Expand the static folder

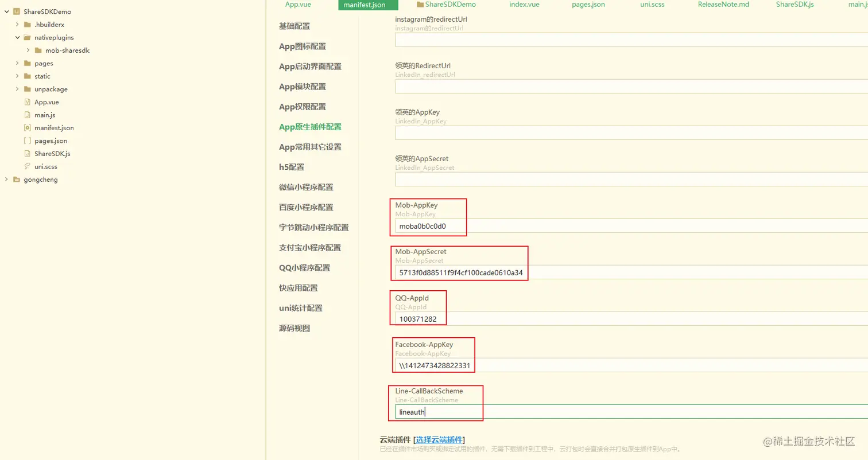tap(17, 76)
